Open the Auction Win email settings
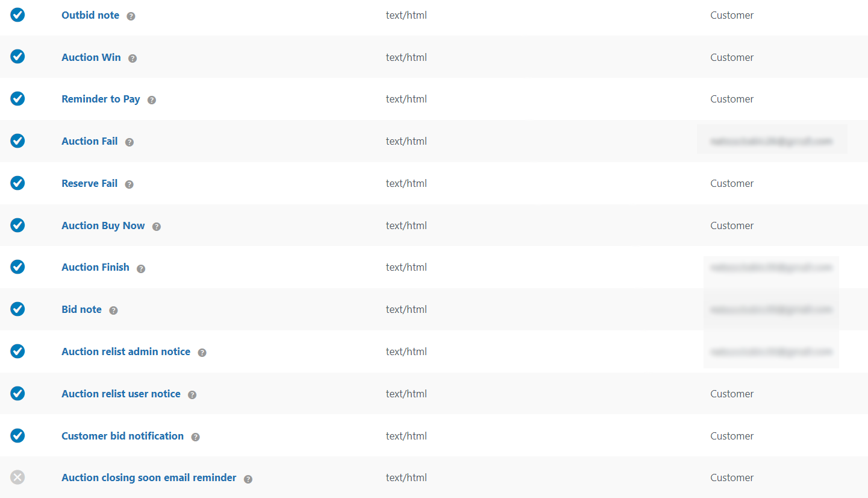This screenshot has width=868, height=498. pos(91,57)
